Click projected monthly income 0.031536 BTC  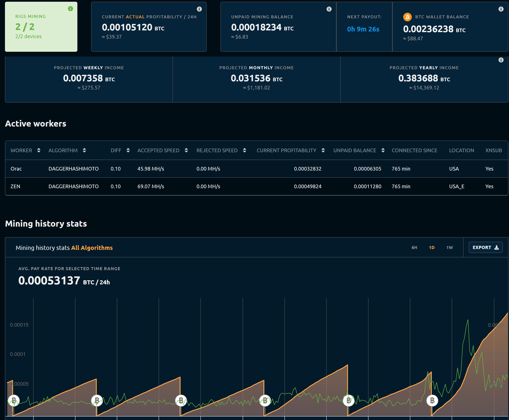tap(257, 78)
